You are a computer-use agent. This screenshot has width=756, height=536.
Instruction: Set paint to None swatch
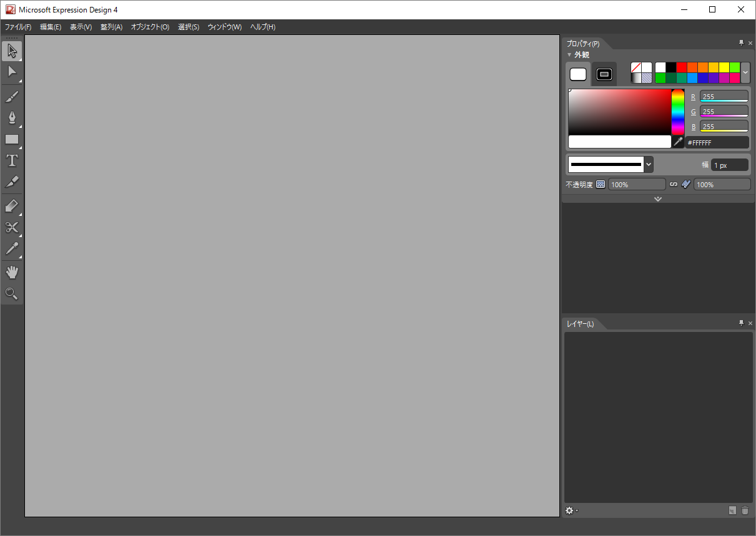636,67
